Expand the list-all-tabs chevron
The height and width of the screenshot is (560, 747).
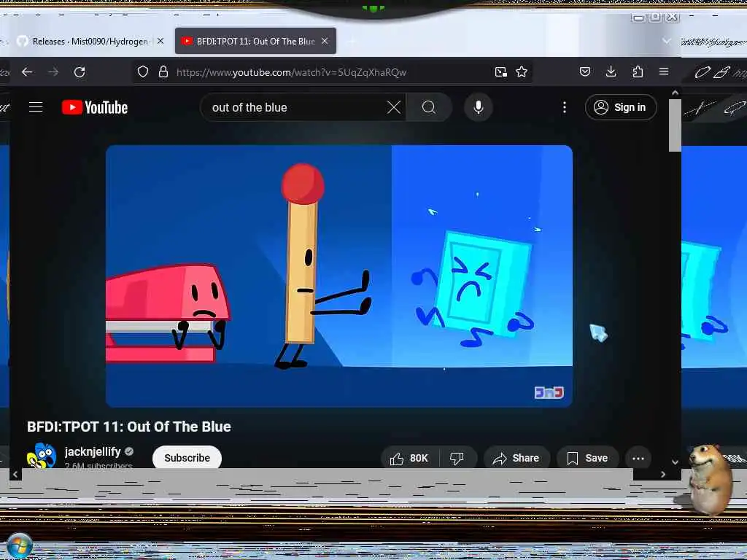(x=667, y=42)
